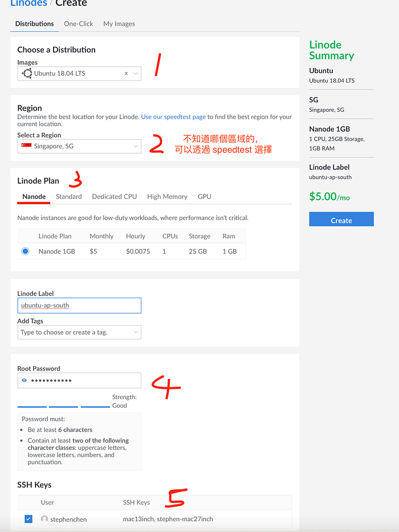
Task: Select the Standard plan tab
Action: click(69, 197)
